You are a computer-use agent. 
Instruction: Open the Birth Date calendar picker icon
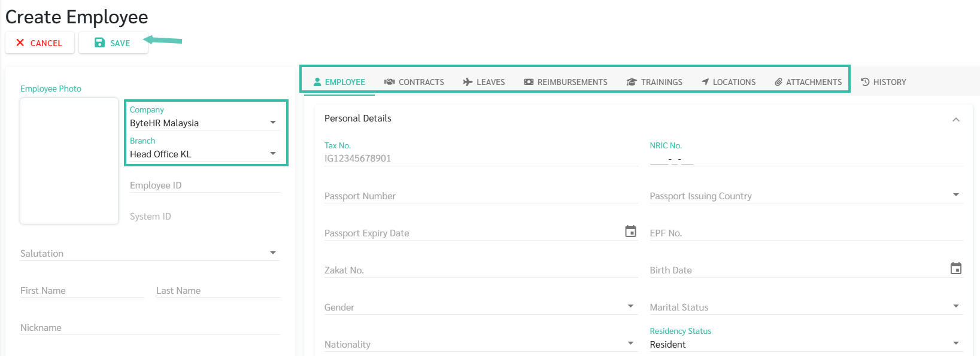(956, 269)
